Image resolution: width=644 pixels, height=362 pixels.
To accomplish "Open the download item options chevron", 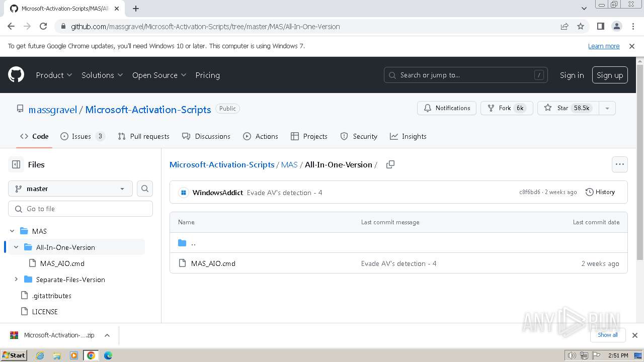I will coord(107,335).
